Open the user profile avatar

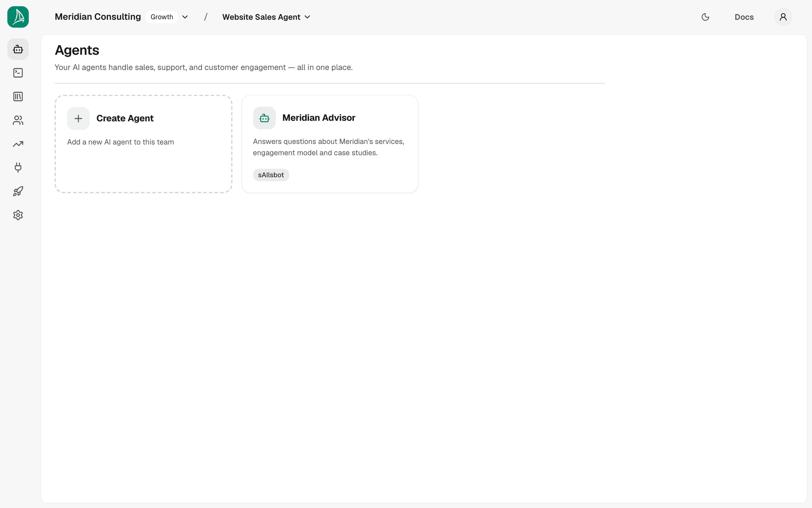[783, 17]
